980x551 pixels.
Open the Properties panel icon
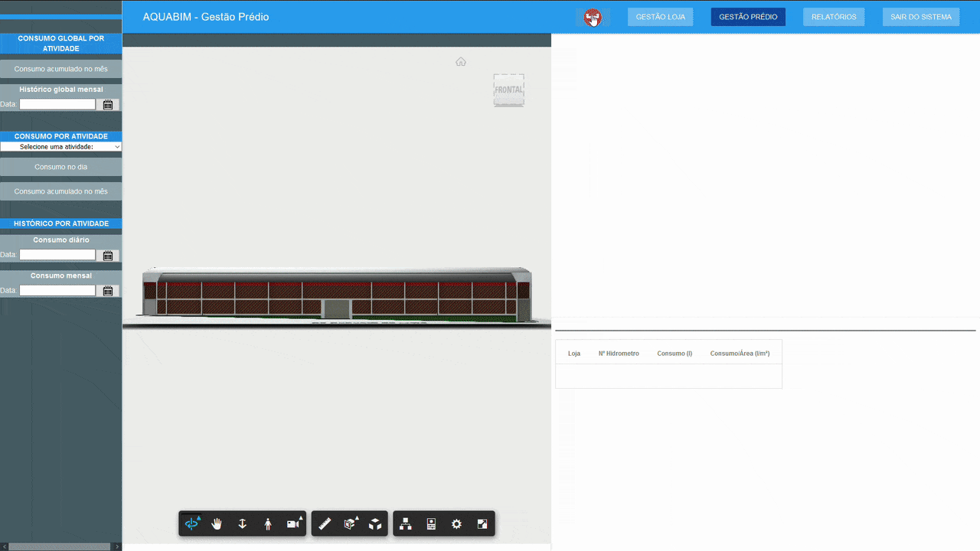click(x=431, y=523)
